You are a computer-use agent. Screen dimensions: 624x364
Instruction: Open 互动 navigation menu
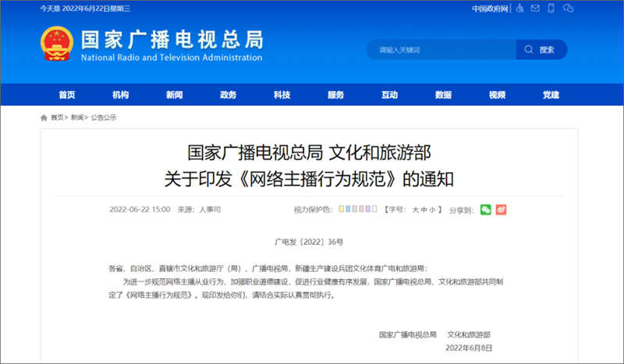[389, 94]
